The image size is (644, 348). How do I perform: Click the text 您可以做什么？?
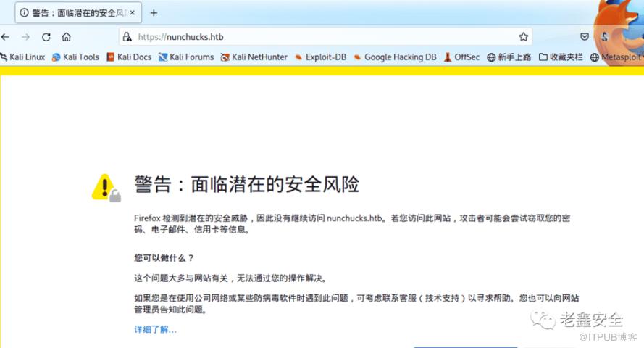pyautogui.click(x=164, y=258)
